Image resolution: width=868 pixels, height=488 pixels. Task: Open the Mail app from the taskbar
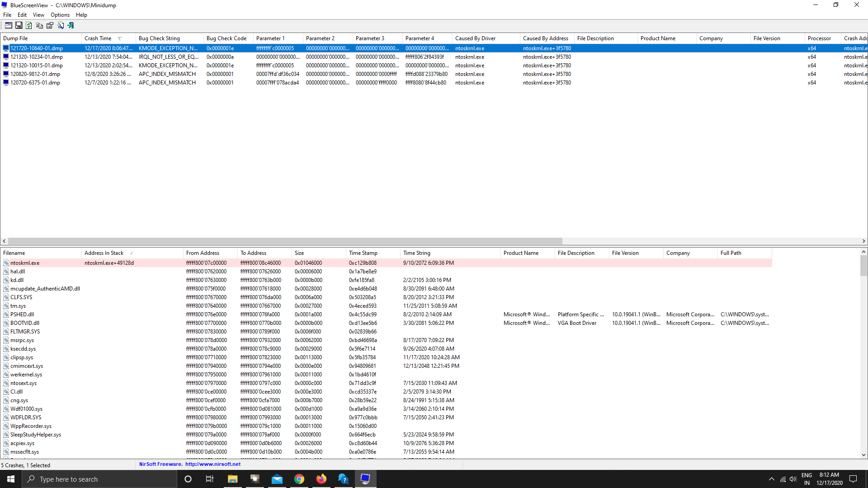277,479
